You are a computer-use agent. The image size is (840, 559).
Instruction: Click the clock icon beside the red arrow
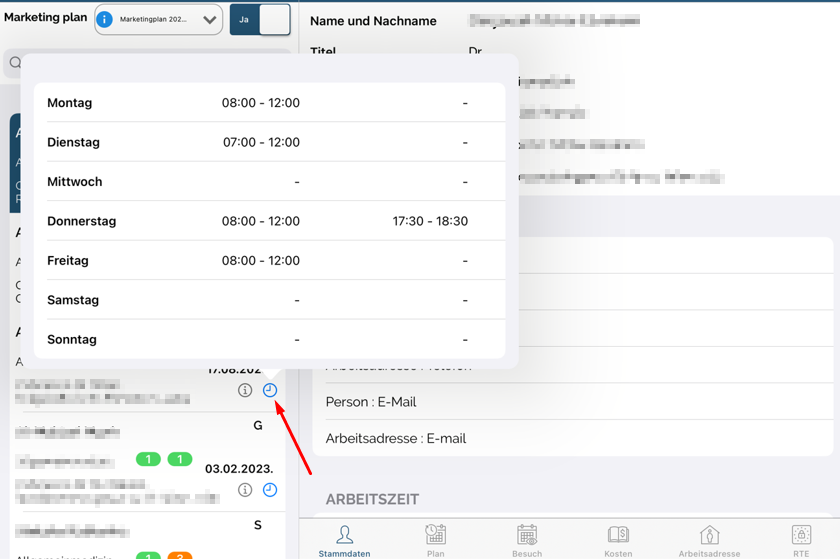click(x=270, y=390)
